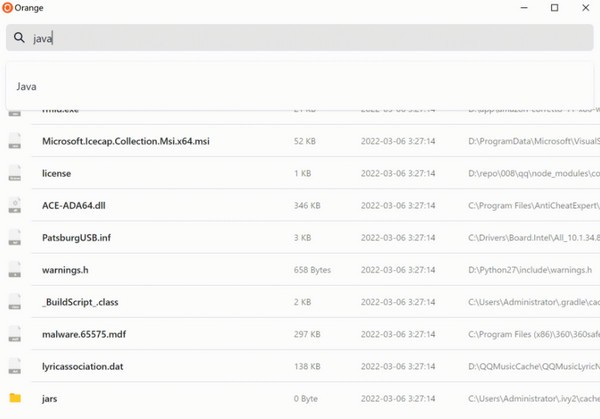Select the malware.65575.mdf file name
Screen dimensions: 600x419
(x=85, y=334)
